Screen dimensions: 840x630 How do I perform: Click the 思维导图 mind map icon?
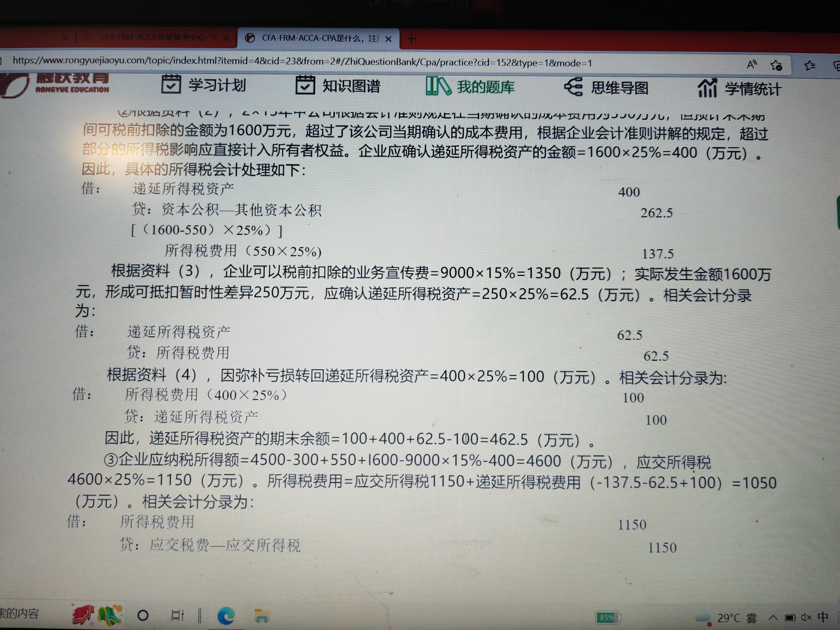573,87
